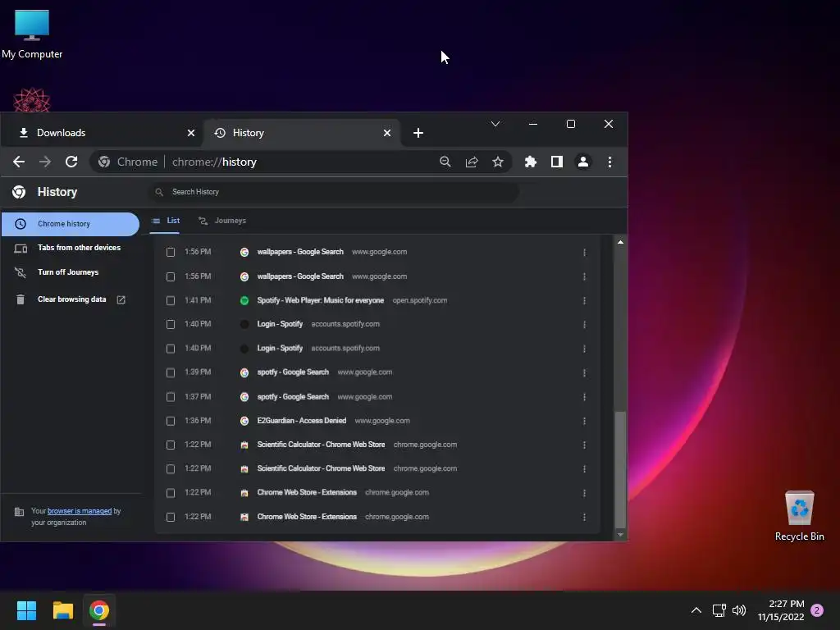This screenshot has width=840, height=630.
Task: Click the Search History field
Action: (x=333, y=192)
